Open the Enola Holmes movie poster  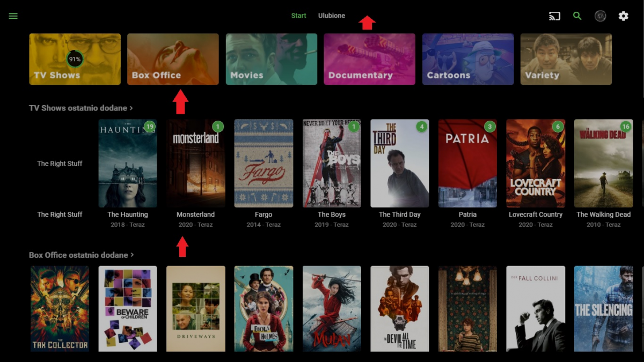pos(264,309)
